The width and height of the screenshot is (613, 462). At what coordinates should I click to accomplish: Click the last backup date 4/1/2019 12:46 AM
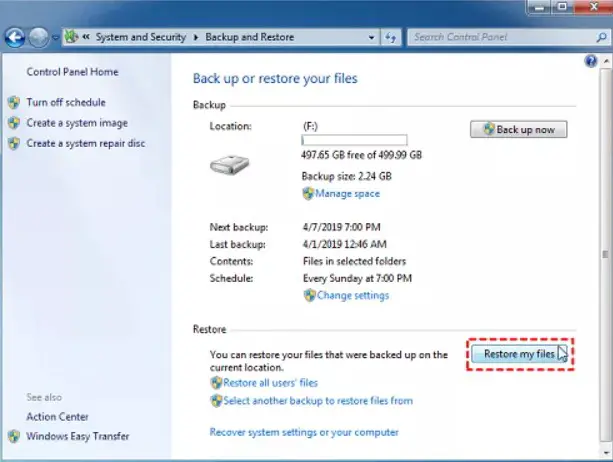[x=344, y=244]
